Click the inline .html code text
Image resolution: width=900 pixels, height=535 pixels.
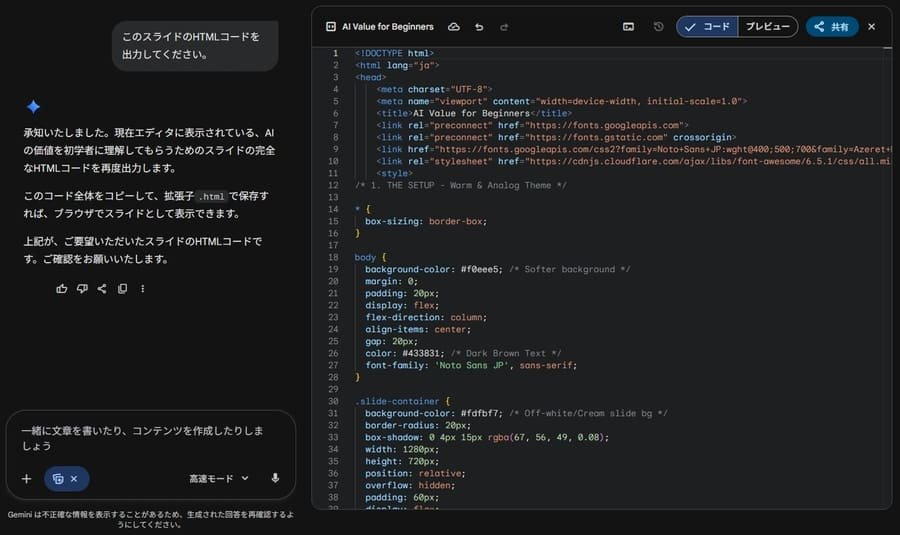[x=211, y=197]
